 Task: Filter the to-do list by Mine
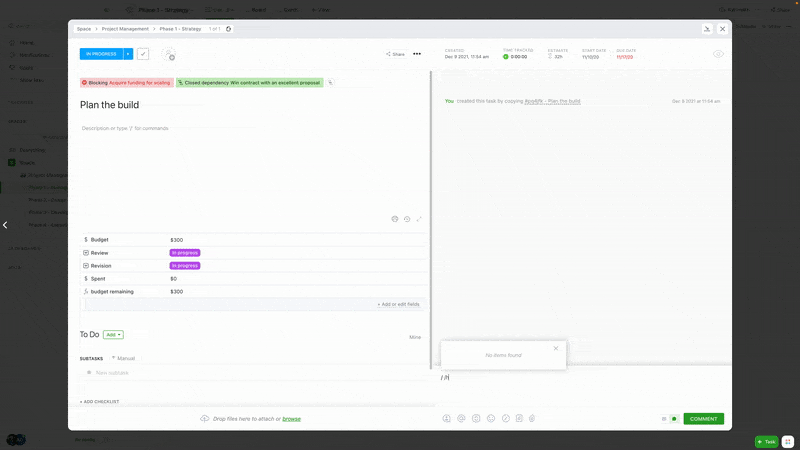click(415, 337)
